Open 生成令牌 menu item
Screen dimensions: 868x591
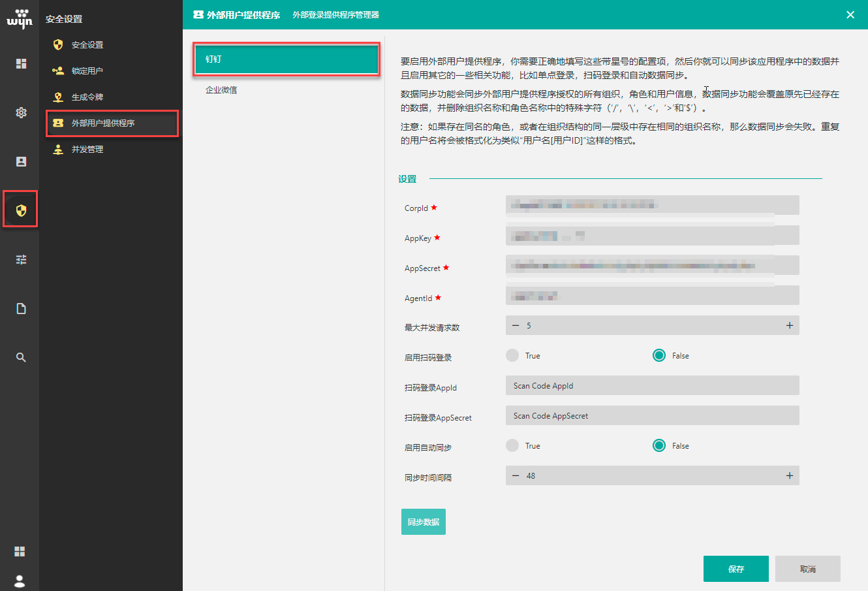tap(87, 97)
